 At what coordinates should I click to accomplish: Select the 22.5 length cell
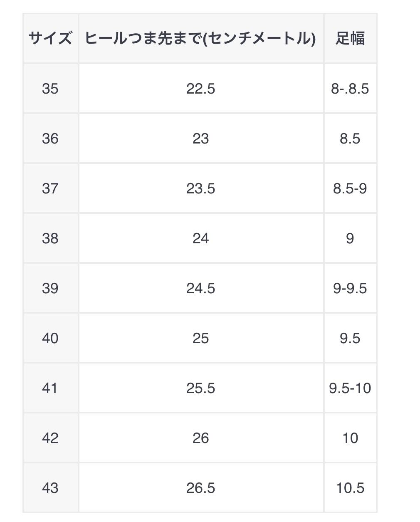pos(201,89)
